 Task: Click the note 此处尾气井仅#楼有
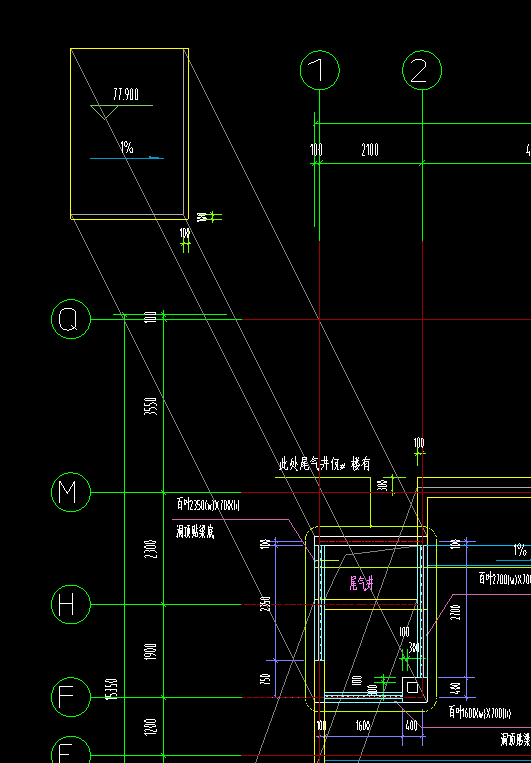[324, 464]
